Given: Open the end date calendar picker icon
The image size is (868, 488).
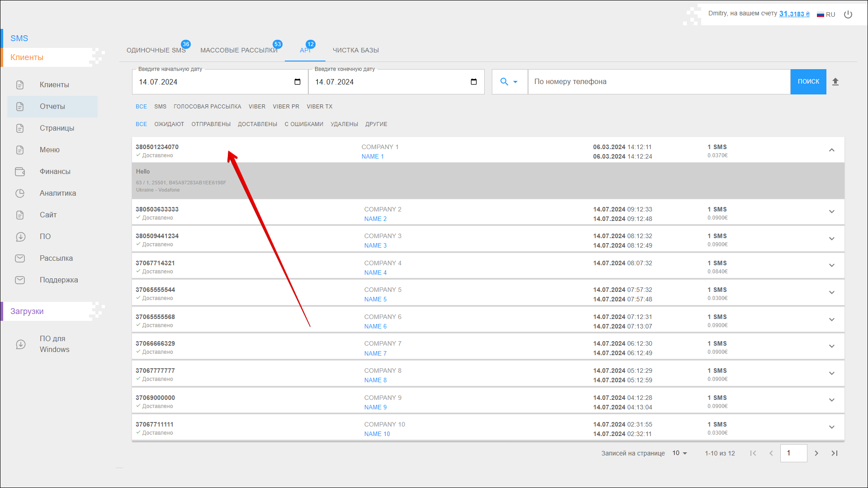Looking at the screenshot, I should point(473,82).
